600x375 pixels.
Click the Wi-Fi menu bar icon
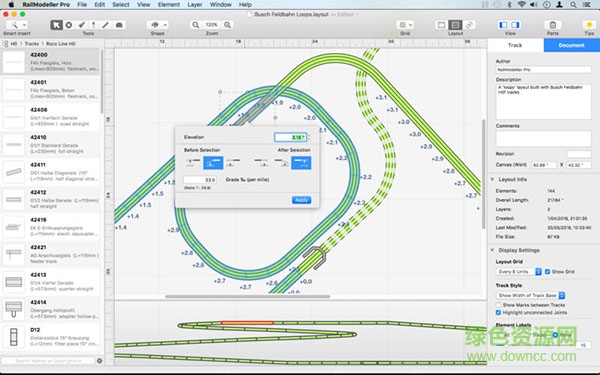[522, 5]
